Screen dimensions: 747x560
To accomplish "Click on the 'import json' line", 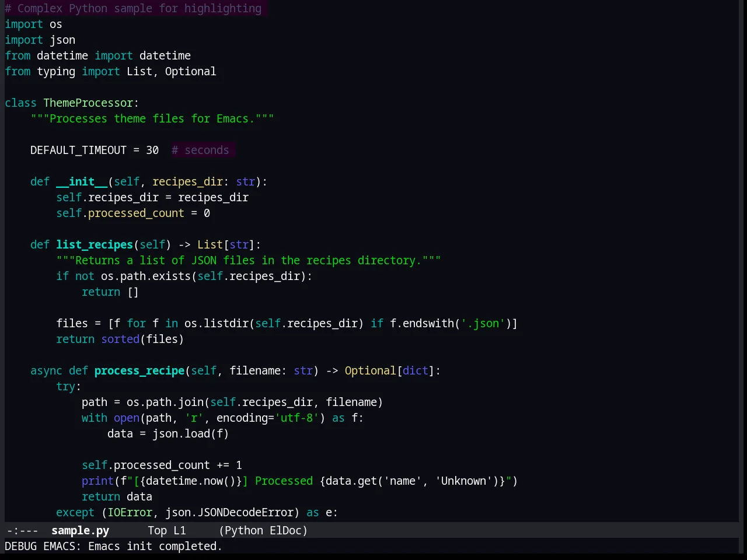I will click(40, 40).
